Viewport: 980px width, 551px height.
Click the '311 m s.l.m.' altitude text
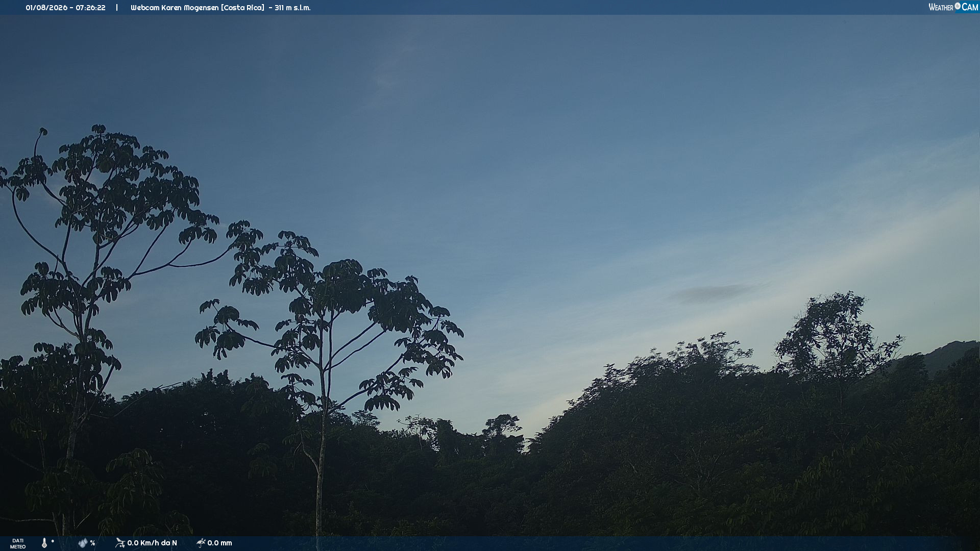coord(292,8)
